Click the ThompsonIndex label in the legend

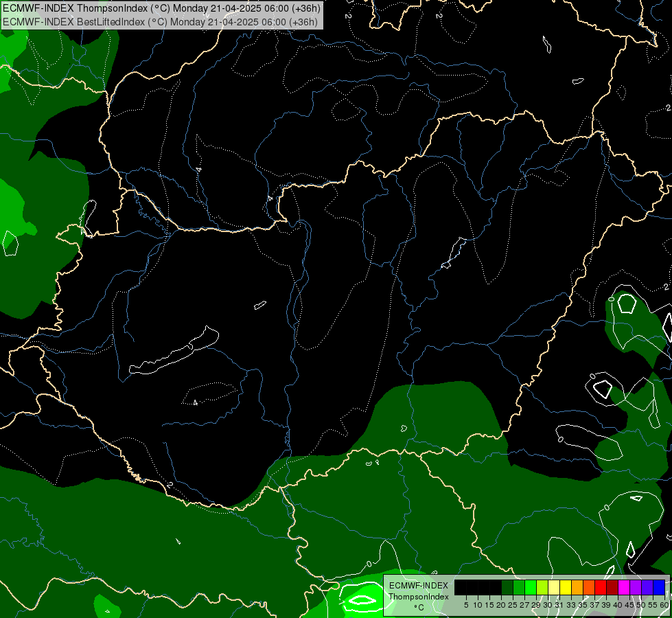tap(418, 597)
